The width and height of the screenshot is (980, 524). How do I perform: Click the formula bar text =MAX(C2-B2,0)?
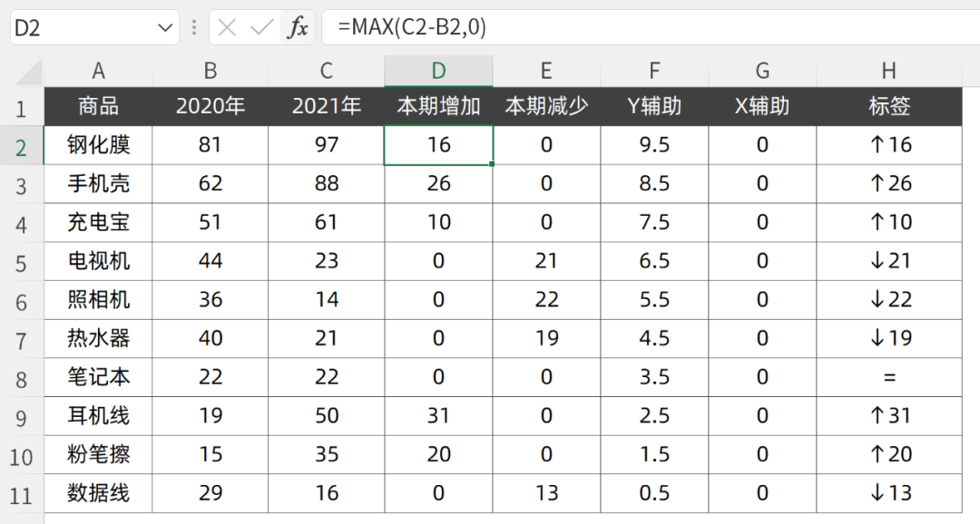click(412, 28)
